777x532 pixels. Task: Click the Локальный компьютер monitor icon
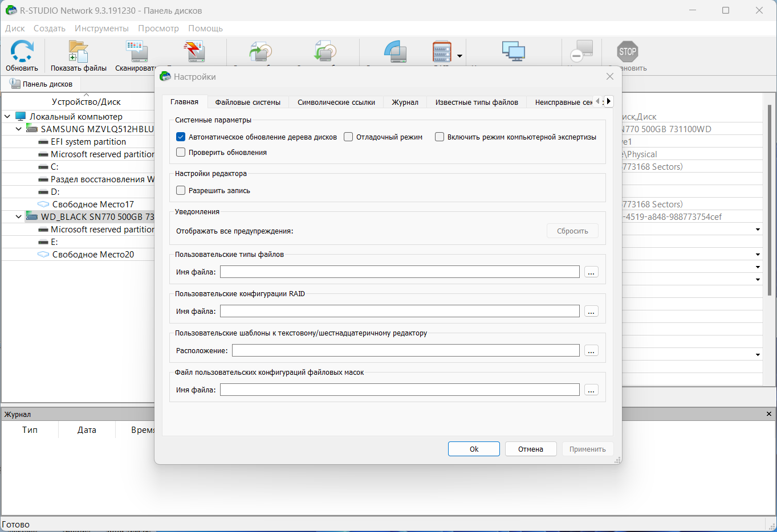(x=21, y=116)
